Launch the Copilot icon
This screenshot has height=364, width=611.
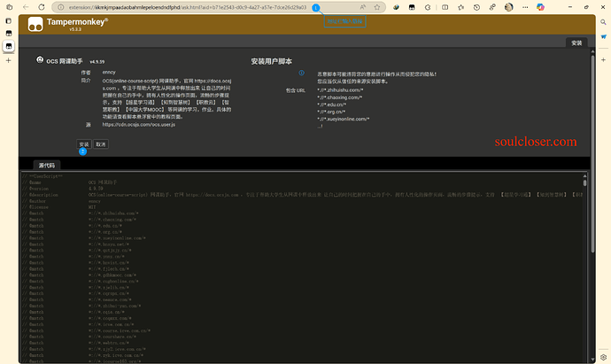540,7
